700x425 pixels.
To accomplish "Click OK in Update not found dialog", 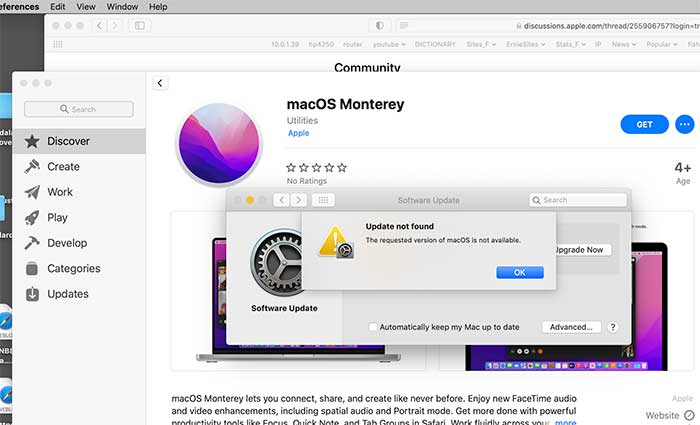I will pyautogui.click(x=520, y=272).
